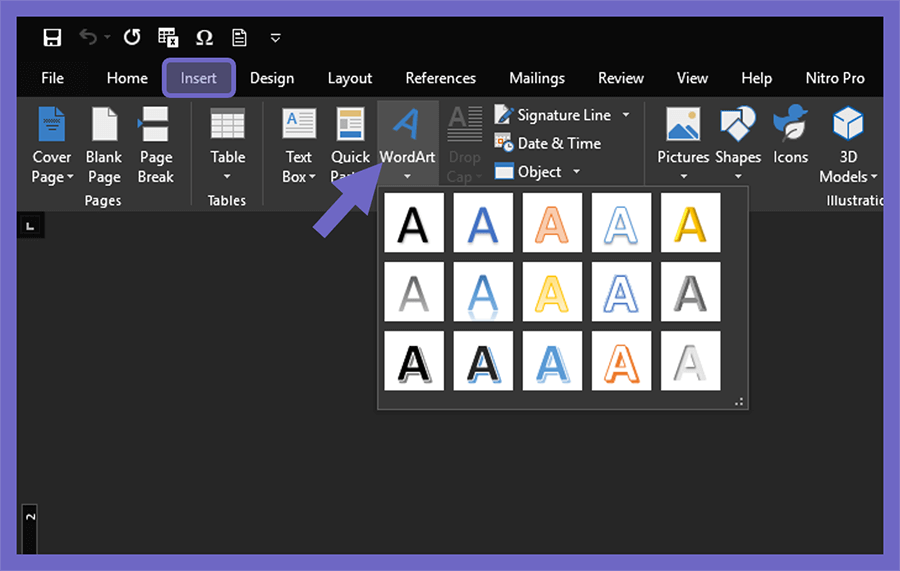Click the ruler tab selector L button
This screenshot has width=900, height=571.
click(30, 226)
